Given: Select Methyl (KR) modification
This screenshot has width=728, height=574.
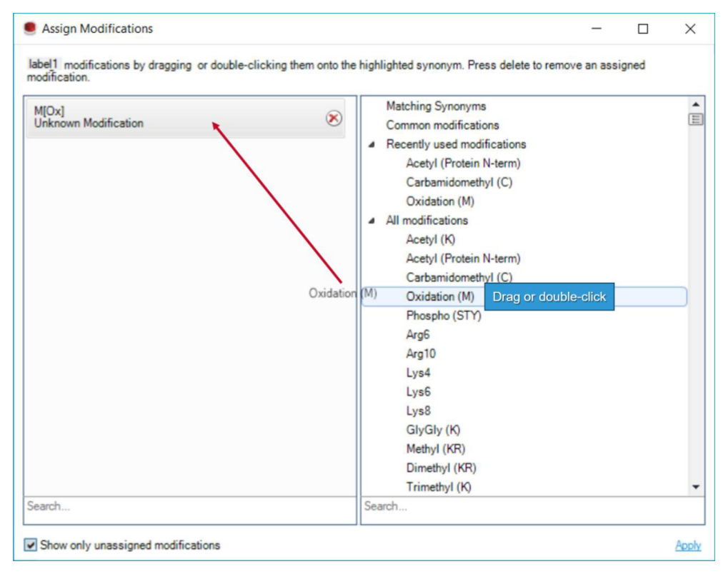Looking at the screenshot, I should 436,449.
